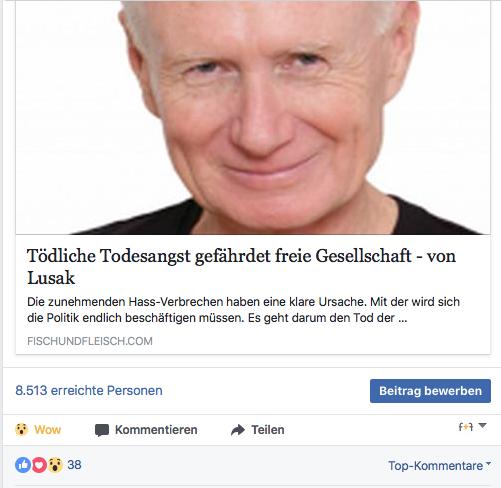501x488 pixels.
Task: Open the article preview photo of the man
Action: pyautogui.click(x=253, y=117)
